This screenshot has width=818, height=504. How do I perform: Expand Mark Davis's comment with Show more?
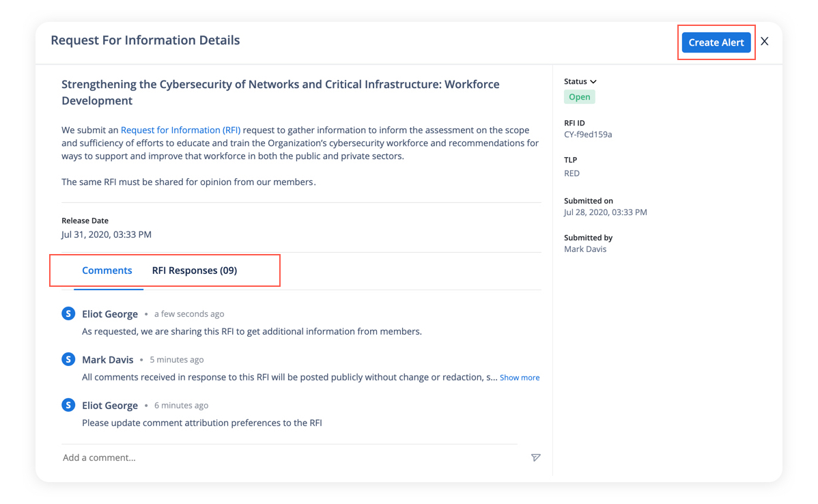pyautogui.click(x=520, y=378)
